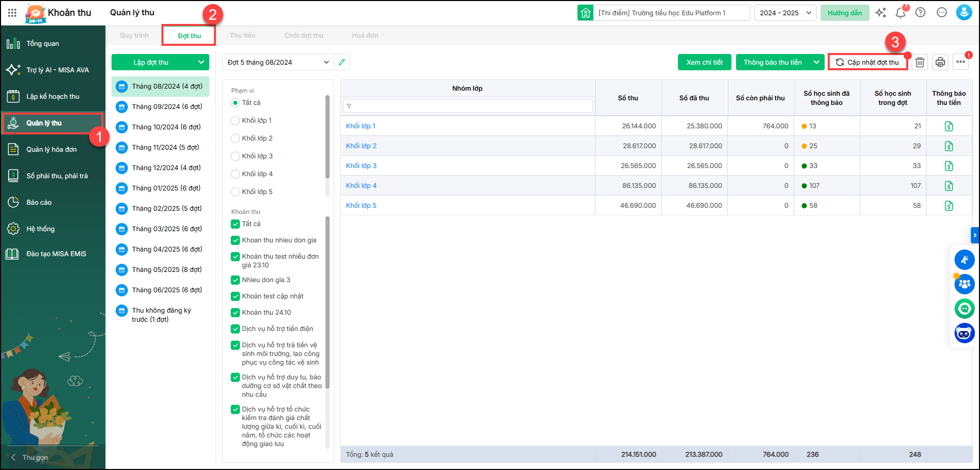Click the Hướng dẫn button
Image resolution: width=980 pixels, height=470 pixels.
click(x=845, y=13)
